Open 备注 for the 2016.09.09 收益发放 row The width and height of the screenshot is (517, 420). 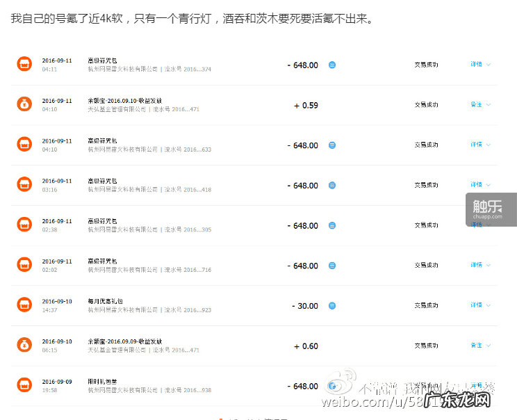click(476, 346)
